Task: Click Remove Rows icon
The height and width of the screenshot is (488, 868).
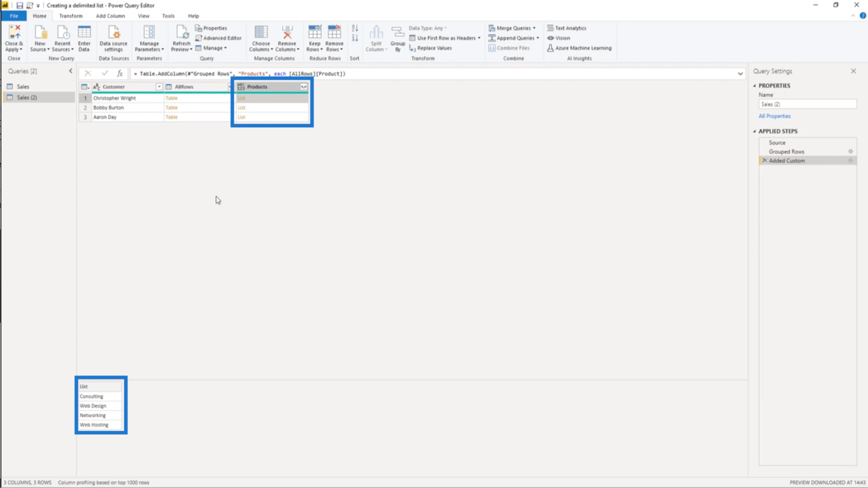Action: click(334, 32)
